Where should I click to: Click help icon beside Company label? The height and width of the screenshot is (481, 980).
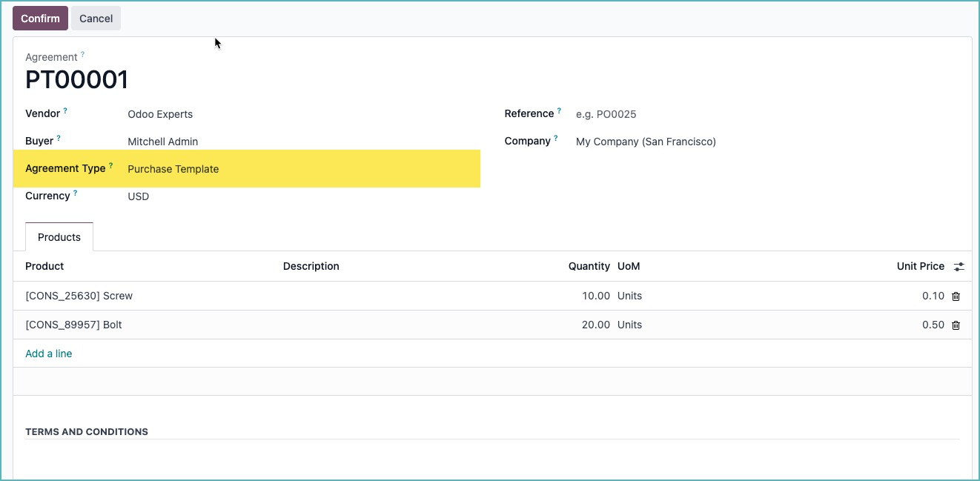[556, 139]
